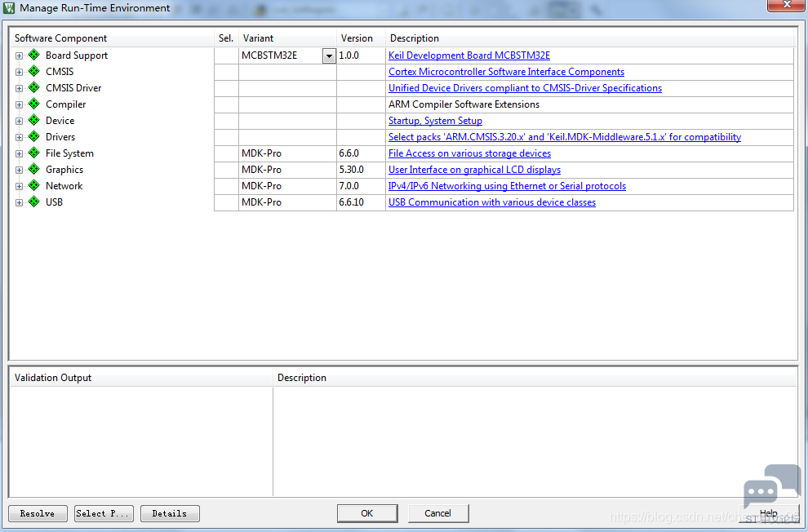Expand the Compiler tree node
Image resolution: width=808 pixels, height=532 pixels.
pos(19,104)
